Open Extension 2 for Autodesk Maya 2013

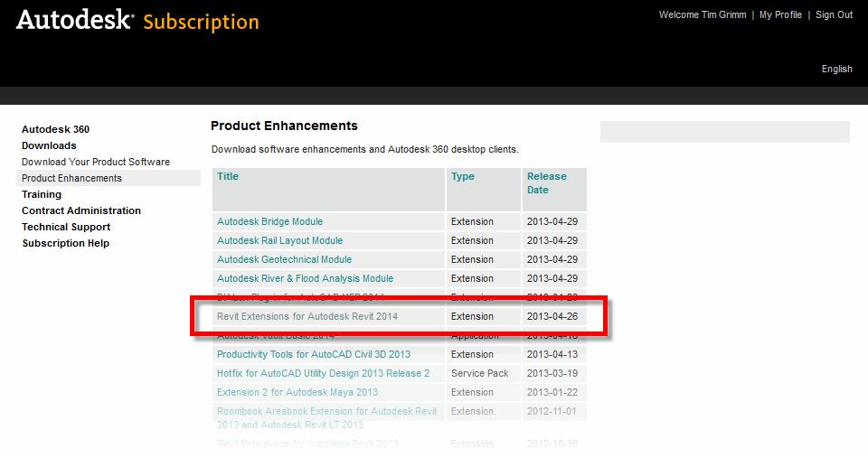tap(297, 392)
